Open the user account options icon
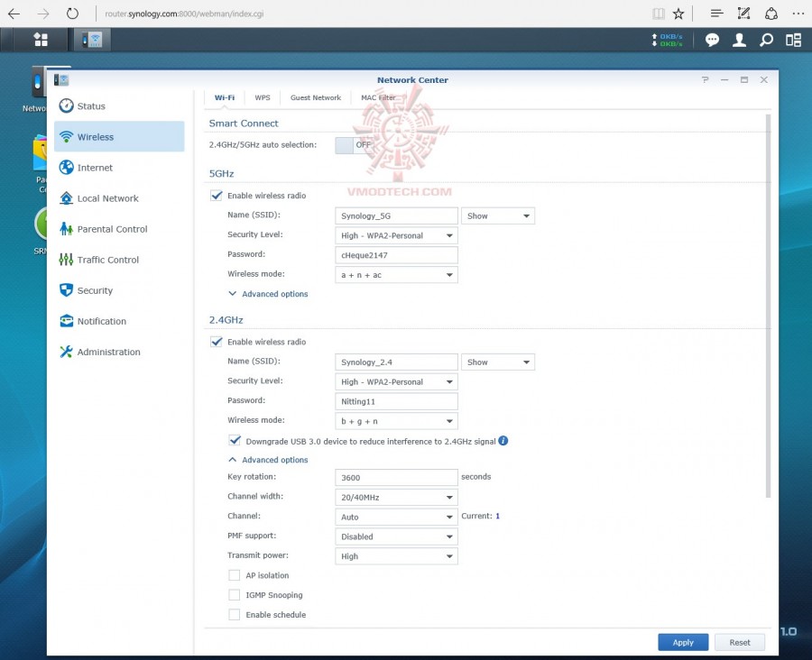Screen dimensions: 812x660 [739, 40]
